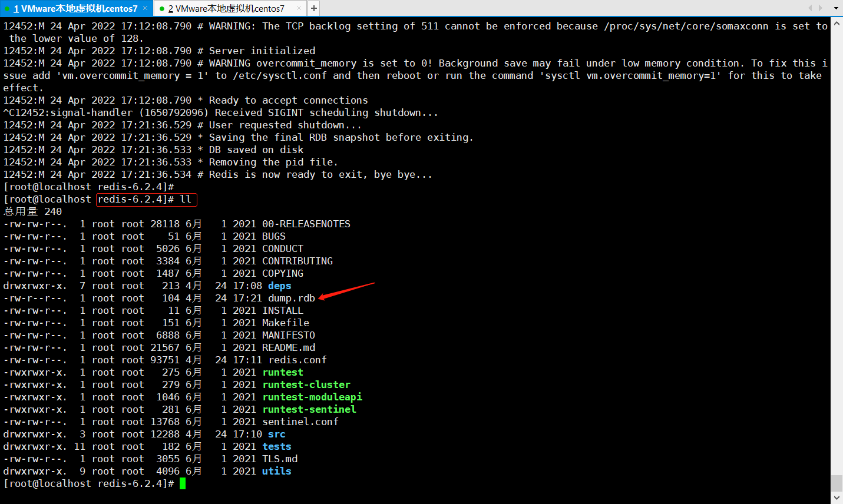
Task: Click the runtest-cluster script name
Action: 306,384
